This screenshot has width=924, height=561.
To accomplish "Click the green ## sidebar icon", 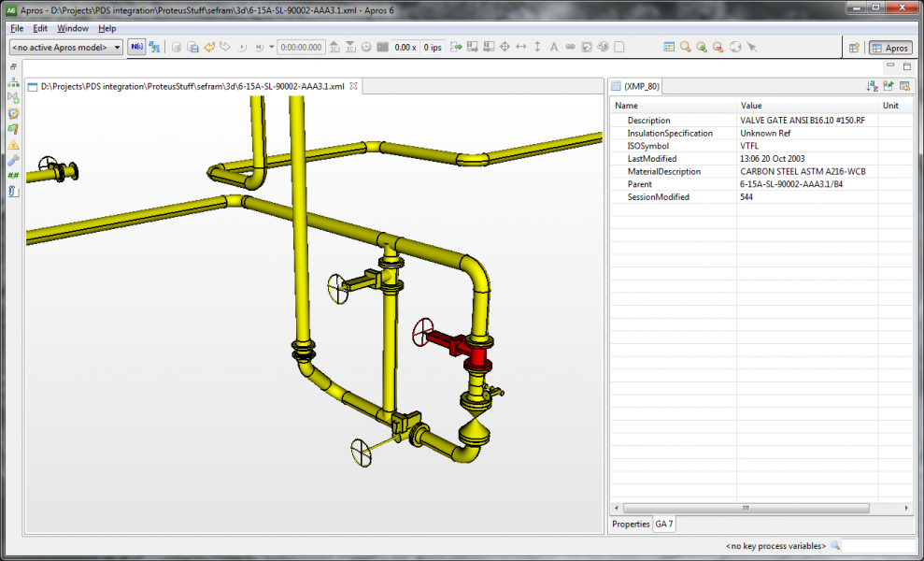I will [x=13, y=175].
